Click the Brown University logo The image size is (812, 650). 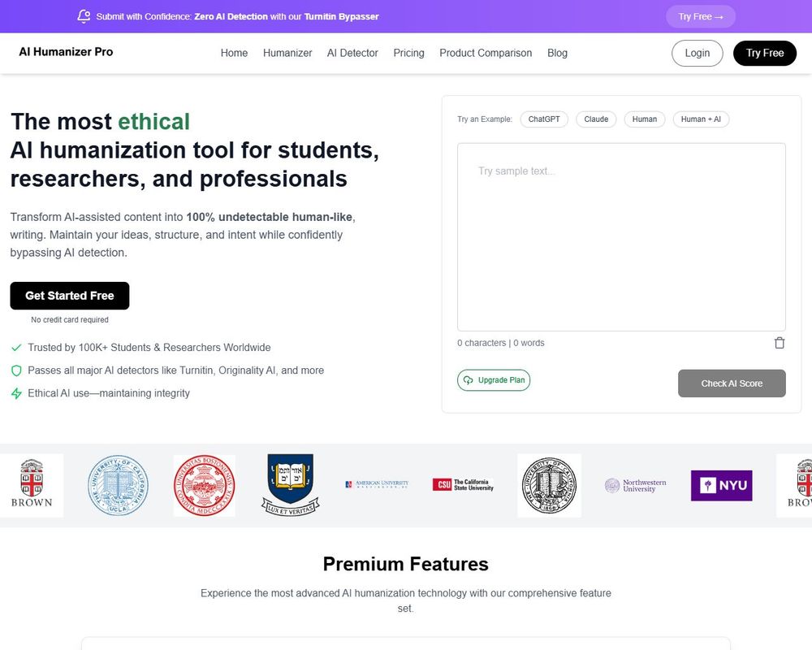click(32, 485)
